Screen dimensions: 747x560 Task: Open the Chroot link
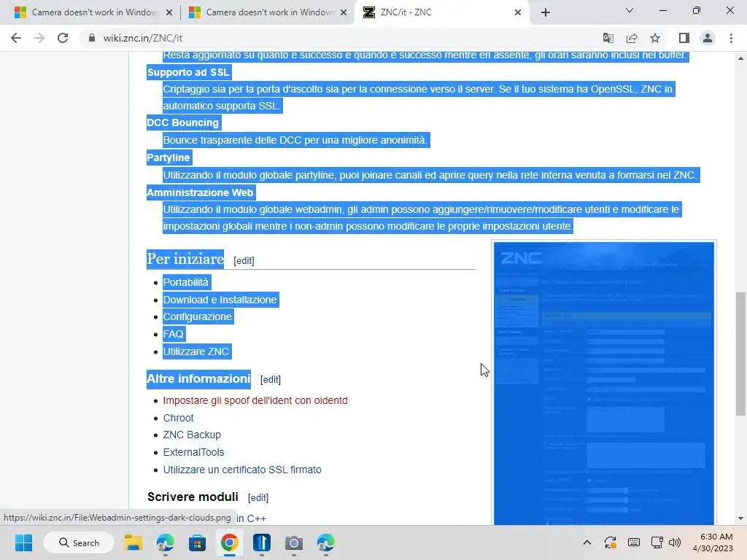[x=178, y=418]
